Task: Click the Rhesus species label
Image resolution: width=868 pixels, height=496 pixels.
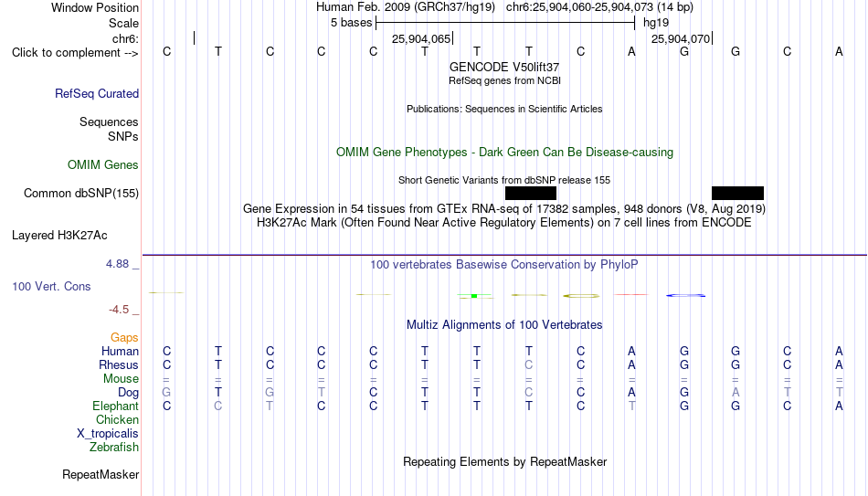Action: tap(119, 364)
